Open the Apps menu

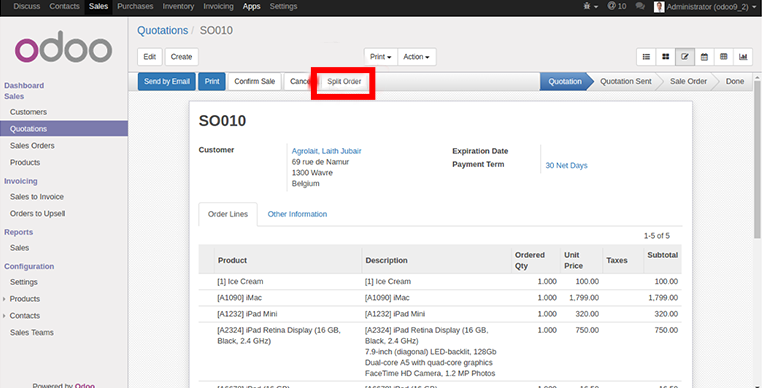[x=251, y=6]
